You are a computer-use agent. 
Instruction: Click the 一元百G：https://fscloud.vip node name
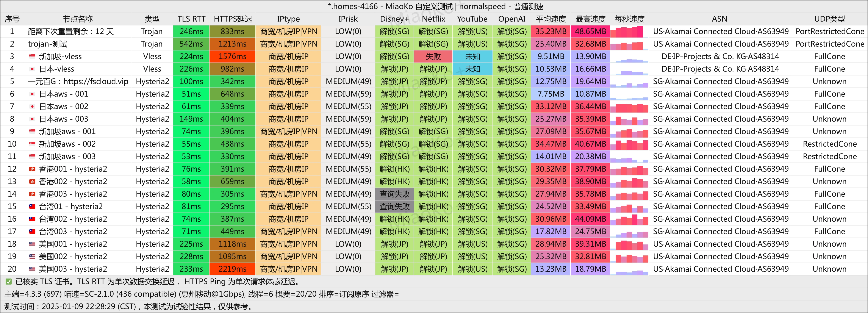78,81
